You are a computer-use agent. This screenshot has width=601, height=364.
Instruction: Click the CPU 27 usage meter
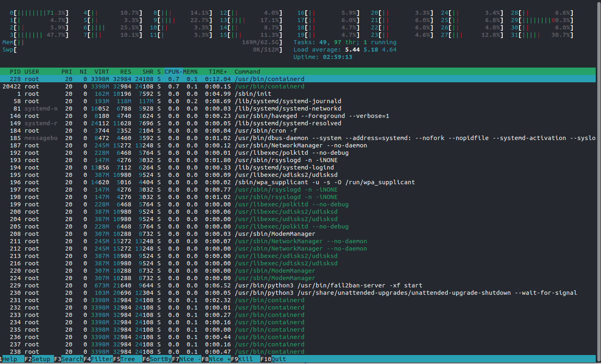click(x=472, y=35)
